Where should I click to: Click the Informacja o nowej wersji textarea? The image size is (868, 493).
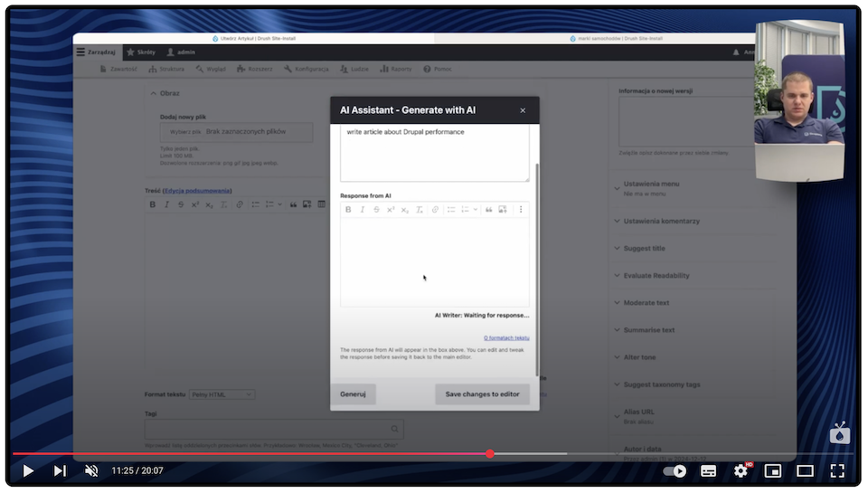(686, 122)
